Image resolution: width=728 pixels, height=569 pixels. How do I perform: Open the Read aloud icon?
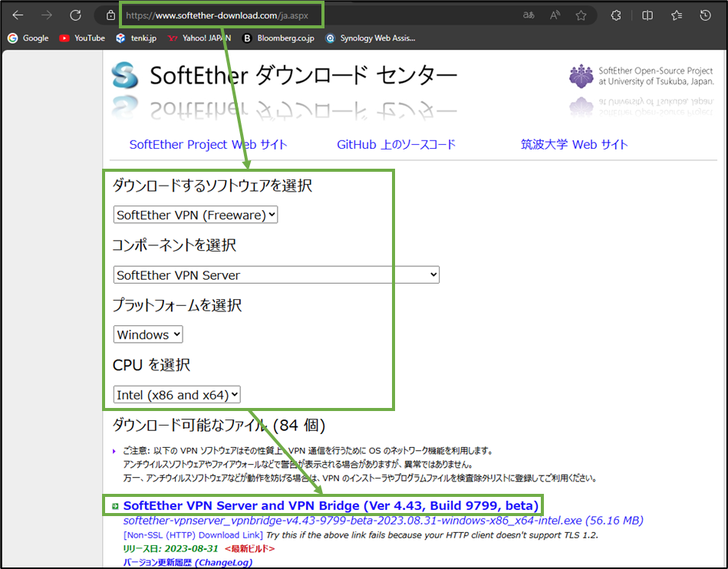tap(555, 15)
